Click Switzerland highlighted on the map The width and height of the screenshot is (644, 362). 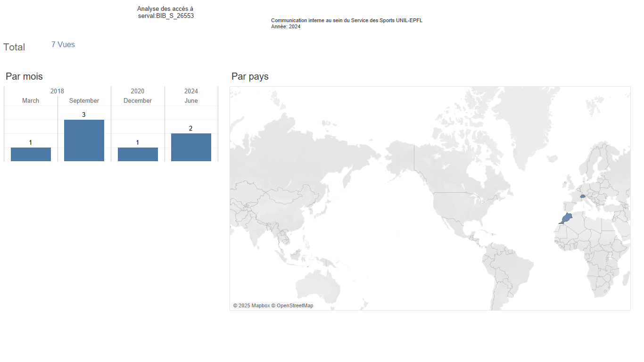pyautogui.click(x=583, y=196)
